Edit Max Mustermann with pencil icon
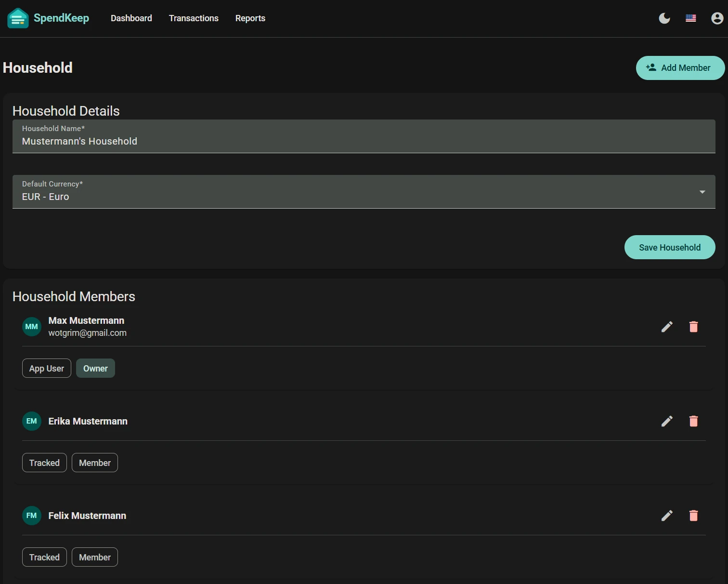The width and height of the screenshot is (728, 584). [x=667, y=327]
